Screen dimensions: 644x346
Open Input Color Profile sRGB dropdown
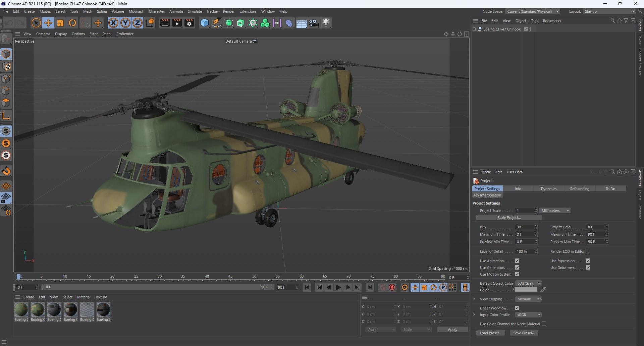click(528, 315)
